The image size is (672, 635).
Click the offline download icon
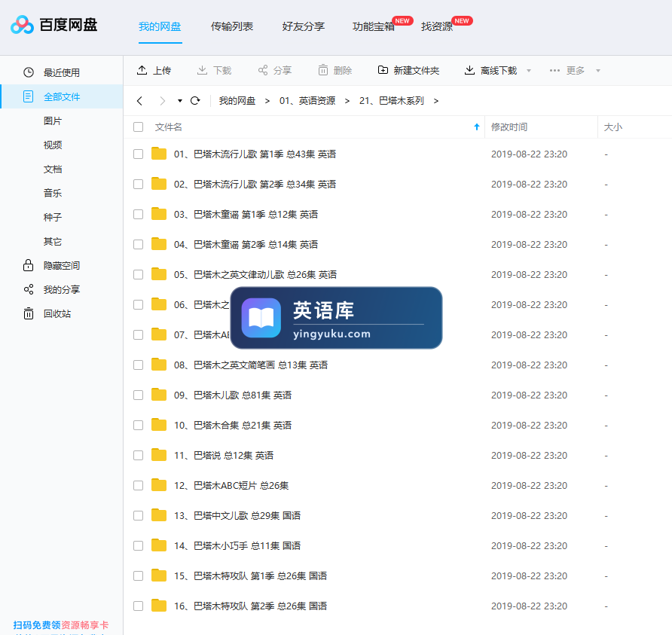pyautogui.click(x=469, y=70)
